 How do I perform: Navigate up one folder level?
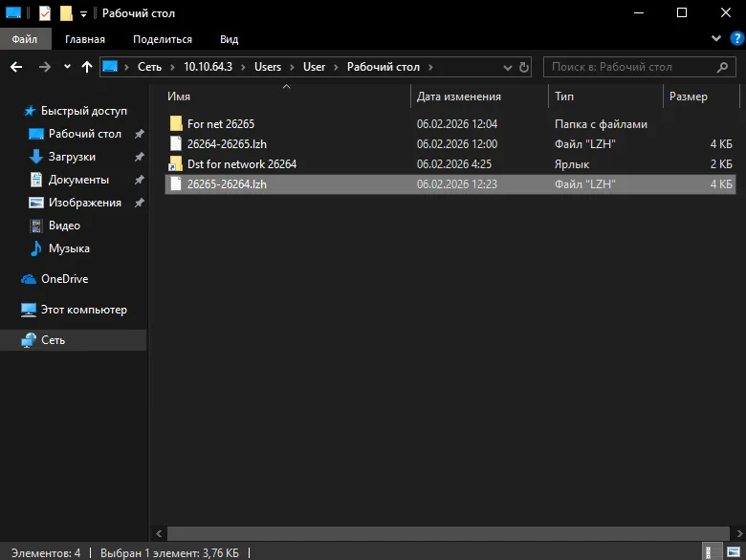tap(87, 67)
